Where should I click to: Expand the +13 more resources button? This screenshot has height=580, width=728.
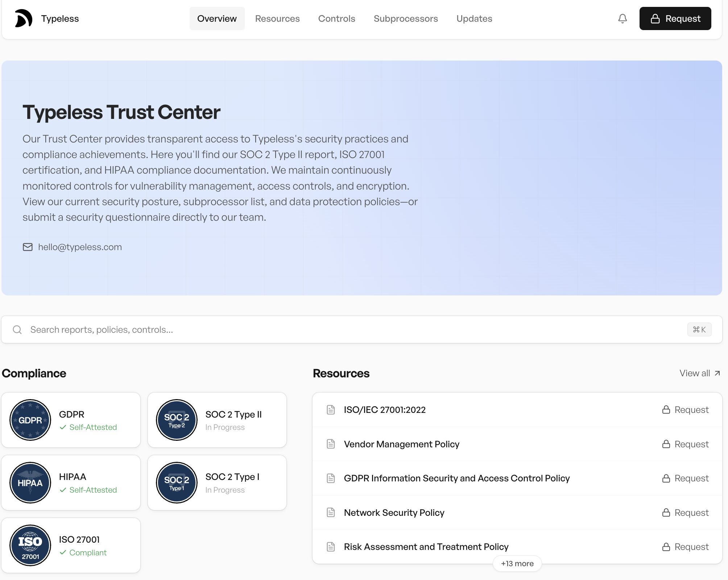click(x=517, y=563)
